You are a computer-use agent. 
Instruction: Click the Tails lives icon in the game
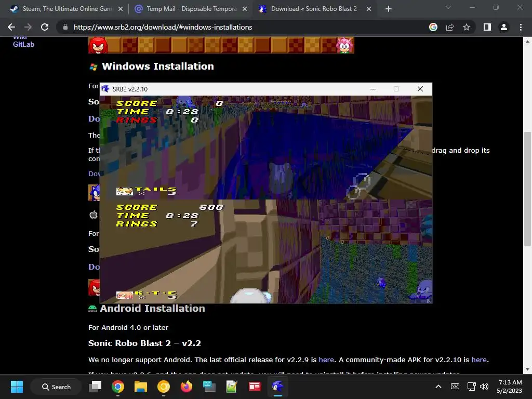coord(125,191)
